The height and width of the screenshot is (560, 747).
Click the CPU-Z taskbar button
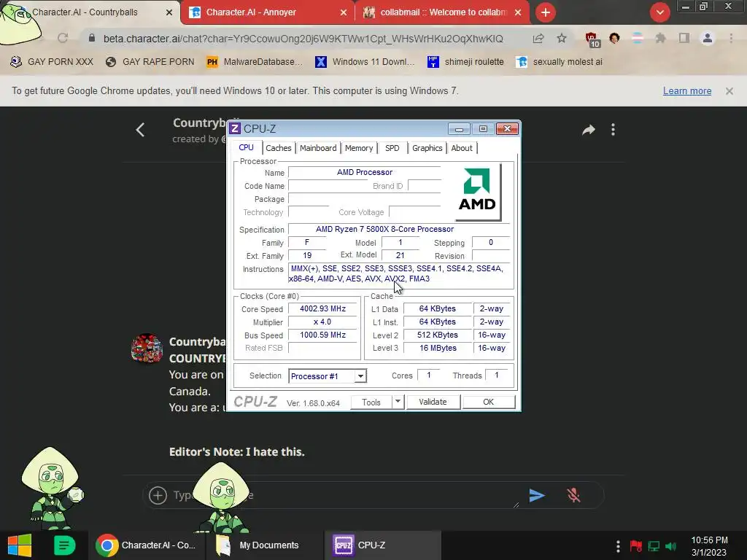(382, 545)
